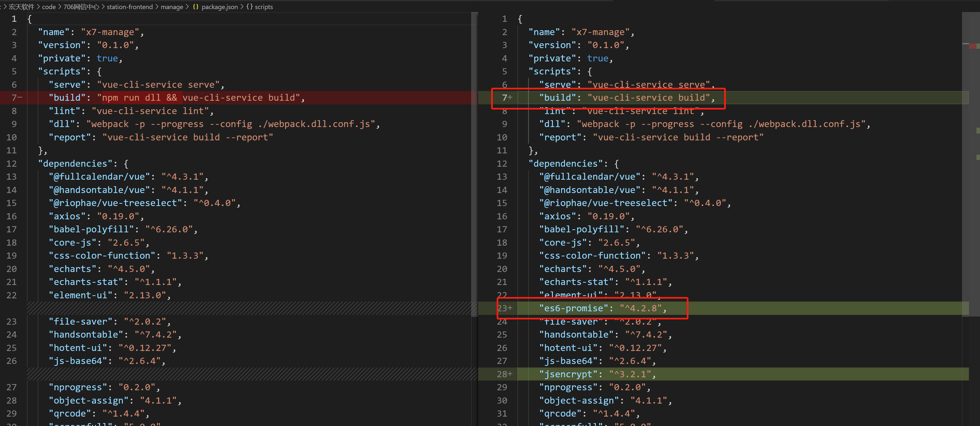Click the plus marker on added line 23
The height and width of the screenshot is (426, 980).
(510, 308)
